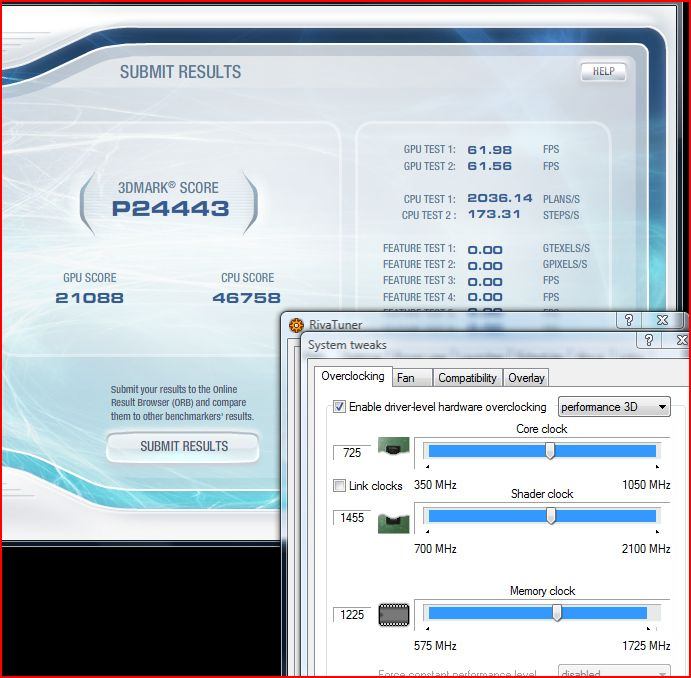This screenshot has width=691, height=678.
Task: Switch to the Overlay tab
Action: click(x=526, y=378)
